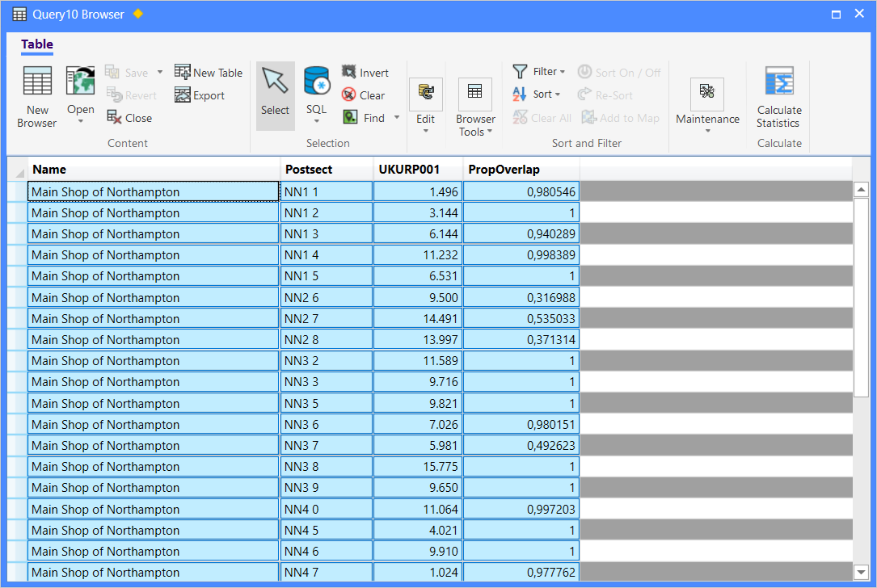877x588 pixels.
Task: Click the Open table icon
Action: pos(81,81)
